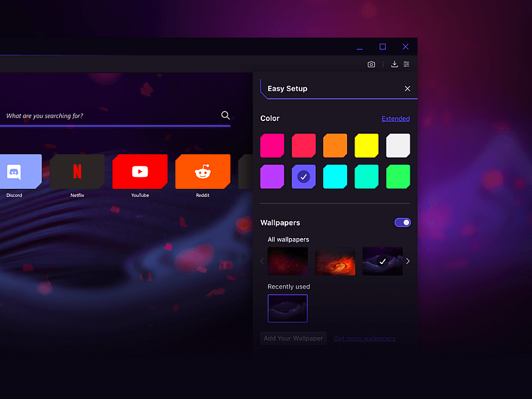Close the Easy Setup panel

click(408, 88)
